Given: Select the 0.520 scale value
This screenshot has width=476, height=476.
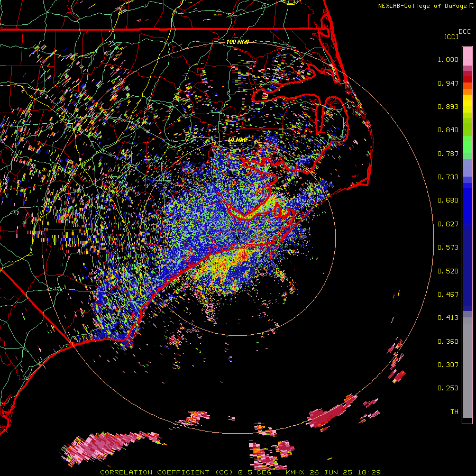Looking at the screenshot, I should coord(448,271).
